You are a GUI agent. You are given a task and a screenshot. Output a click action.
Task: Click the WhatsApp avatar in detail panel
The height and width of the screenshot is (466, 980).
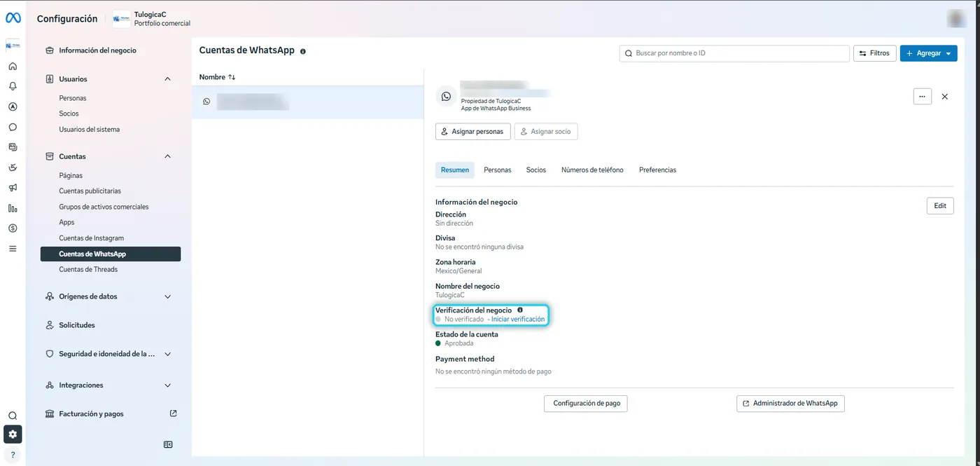447,96
